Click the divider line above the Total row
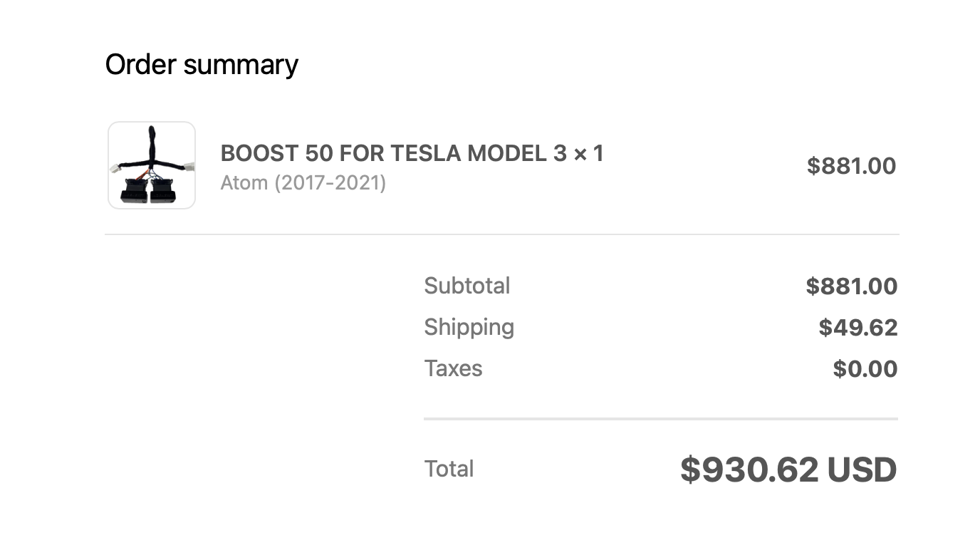 [661, 419]
